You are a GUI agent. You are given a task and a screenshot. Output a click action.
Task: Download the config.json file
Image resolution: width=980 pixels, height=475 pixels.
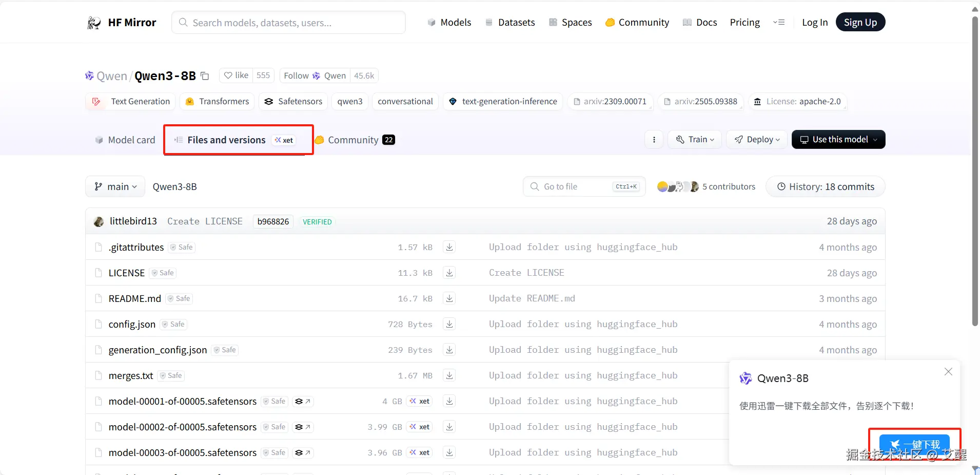[x=449, y=324]
